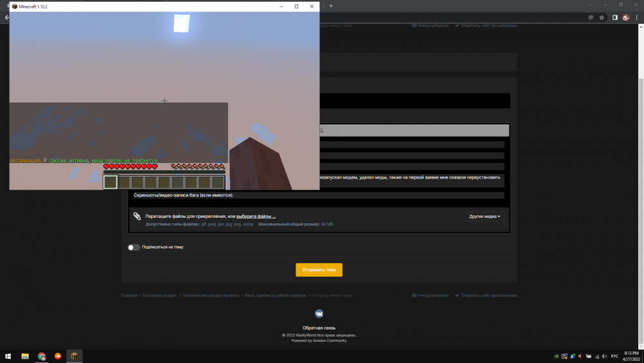Click the browser tab search chevron
The height and width of the screenshot is (363, 644).
590,5
